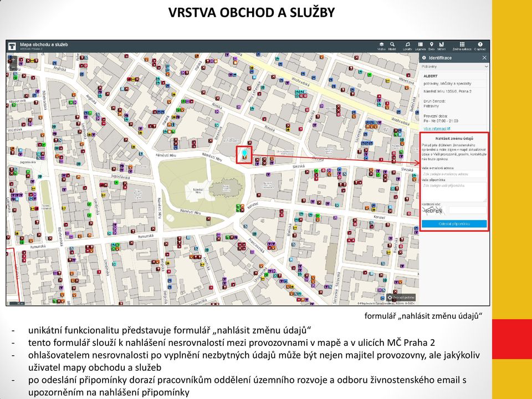Image resolution: width=532 pixels, height=399 pixels.
Task: Show the Legenda panel
Action: pyautogui.click(x=421, y=46)
